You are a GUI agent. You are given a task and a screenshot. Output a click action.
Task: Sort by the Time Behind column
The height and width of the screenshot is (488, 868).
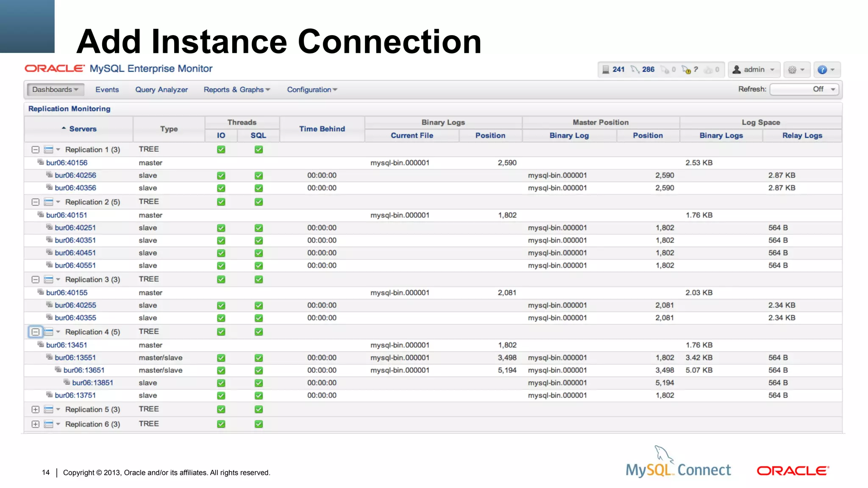tap(322, 129)
